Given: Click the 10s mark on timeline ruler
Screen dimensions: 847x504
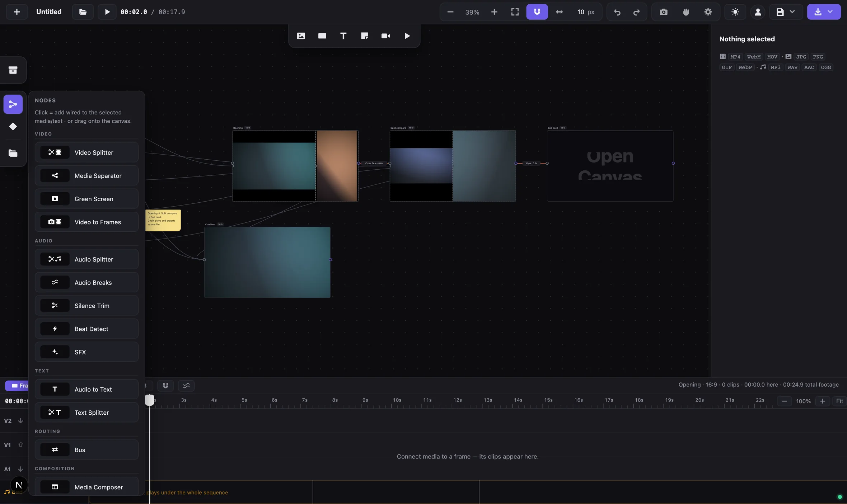Looking at the screenshot, I should (x=397, y=400).
